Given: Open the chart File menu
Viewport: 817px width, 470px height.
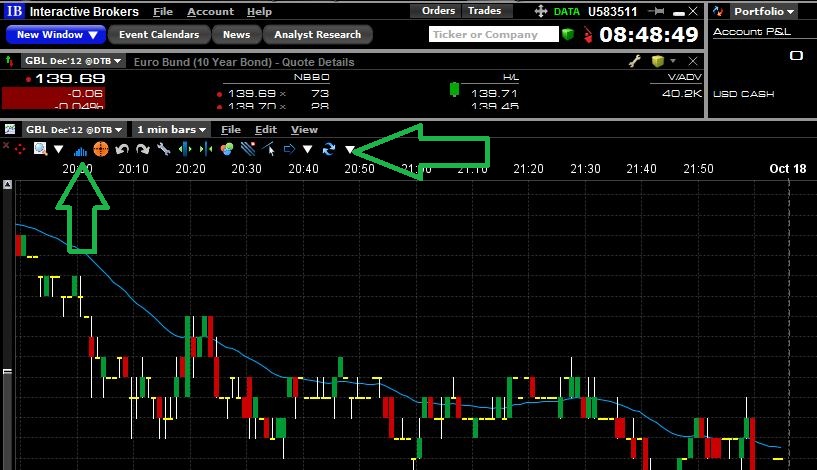Looking at the screenshot, I should pos(230,130).
